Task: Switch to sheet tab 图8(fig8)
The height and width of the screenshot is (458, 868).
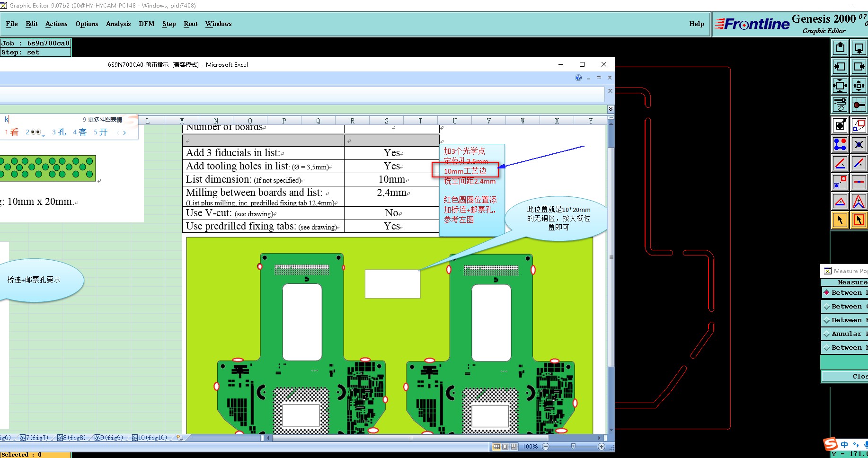Action: 71,438
